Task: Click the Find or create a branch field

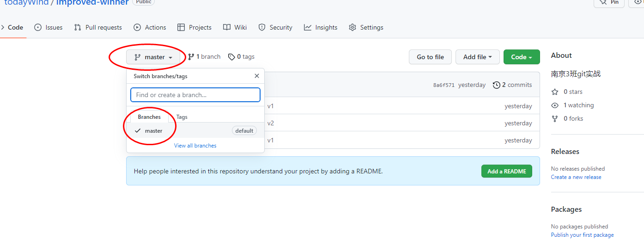Action: click(x=195, y=95)
